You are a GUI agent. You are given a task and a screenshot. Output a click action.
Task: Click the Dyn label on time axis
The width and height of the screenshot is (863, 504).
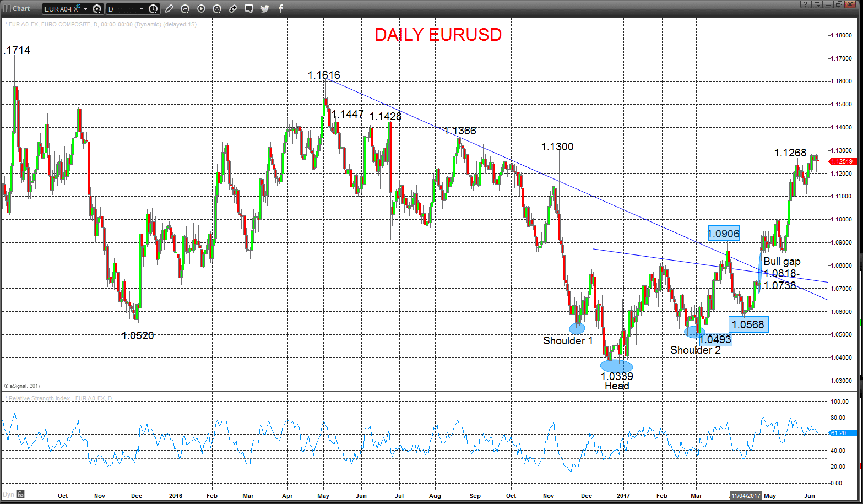point(8,495)
